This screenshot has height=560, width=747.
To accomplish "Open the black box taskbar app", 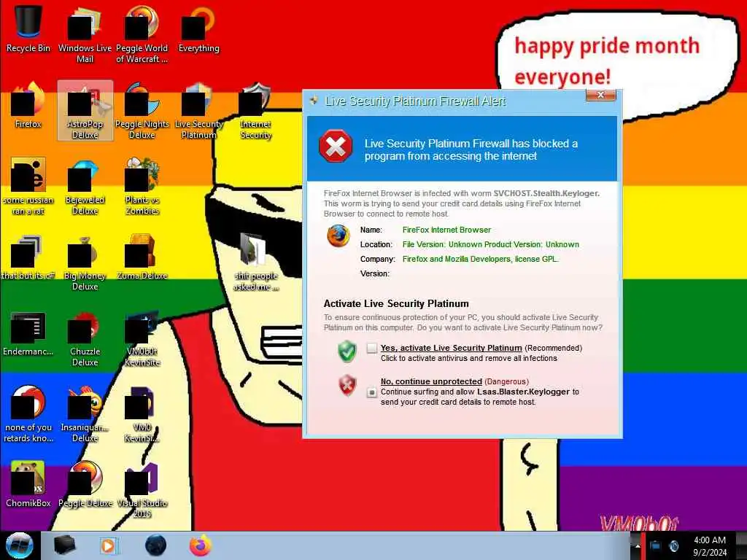I will [64, 545].
